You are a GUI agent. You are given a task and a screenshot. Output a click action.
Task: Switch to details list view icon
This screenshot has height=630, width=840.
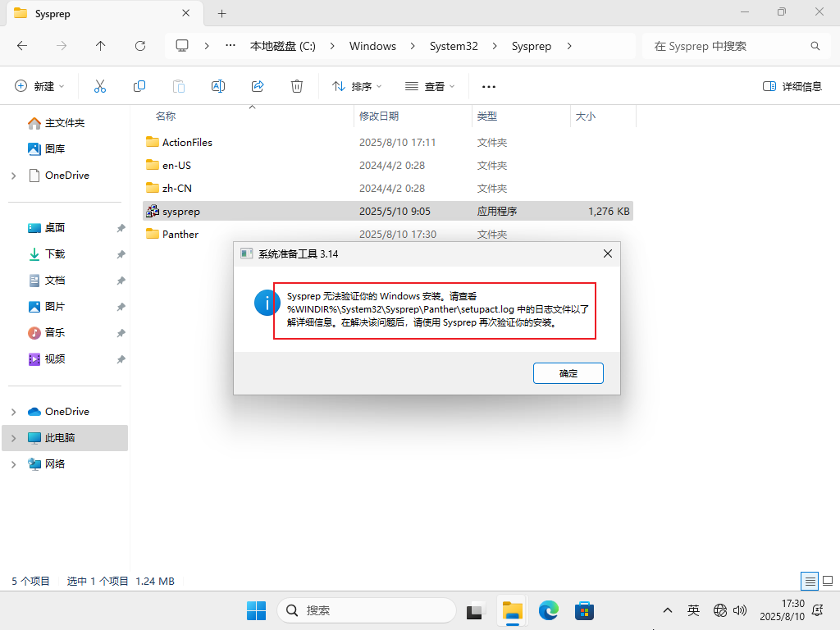pyautogui.click(x=810, y=582)
